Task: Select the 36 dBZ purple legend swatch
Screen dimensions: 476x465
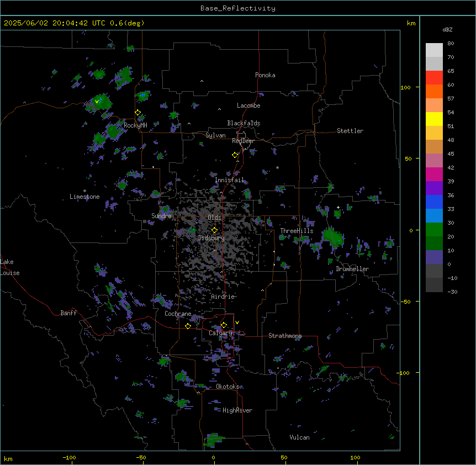Action: point(434,188)
